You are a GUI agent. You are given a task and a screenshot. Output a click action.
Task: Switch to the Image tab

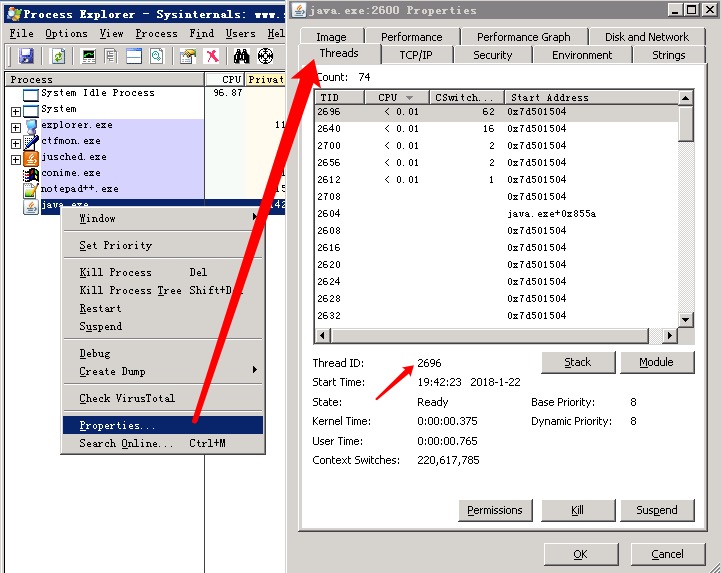tap(332, 37)
